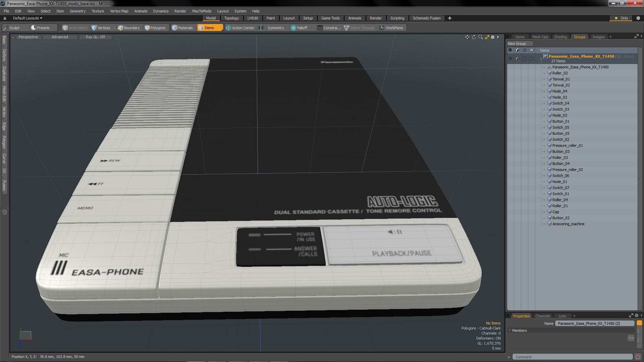The height and width of the screenshot is (362, 644).
Task: Click the viewport more-options arrow
Action: pos(498,37)
